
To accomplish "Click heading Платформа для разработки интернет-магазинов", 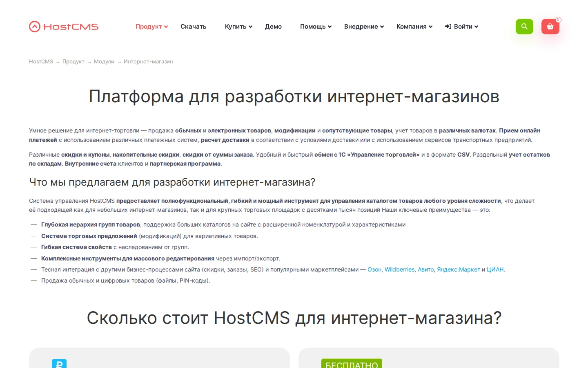I will click(x=294, y=96).
